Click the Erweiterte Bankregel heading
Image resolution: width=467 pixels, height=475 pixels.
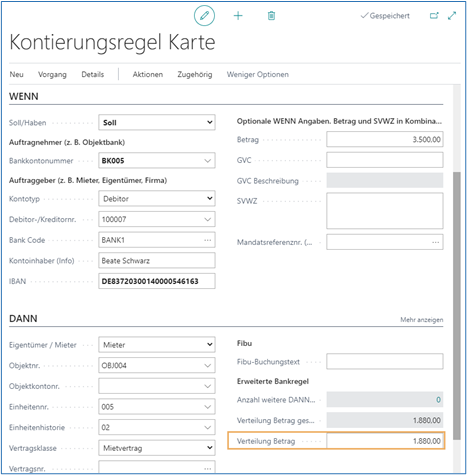tap(273, 381)
